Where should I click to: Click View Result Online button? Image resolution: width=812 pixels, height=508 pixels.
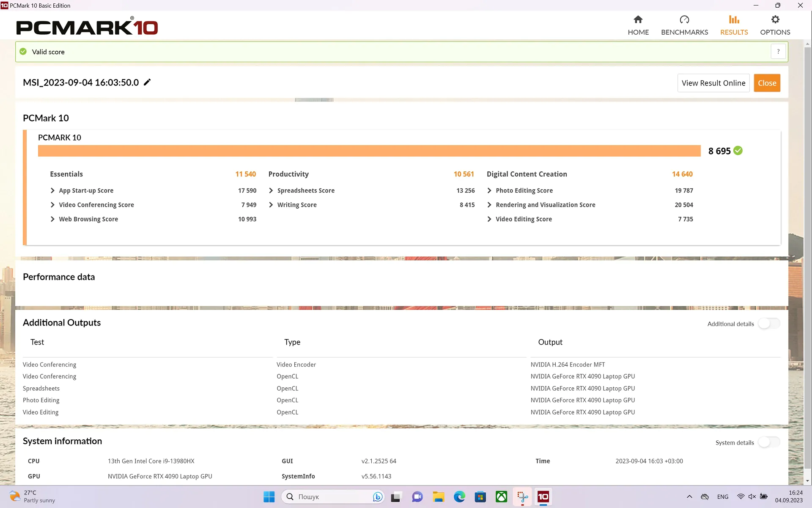713,83
